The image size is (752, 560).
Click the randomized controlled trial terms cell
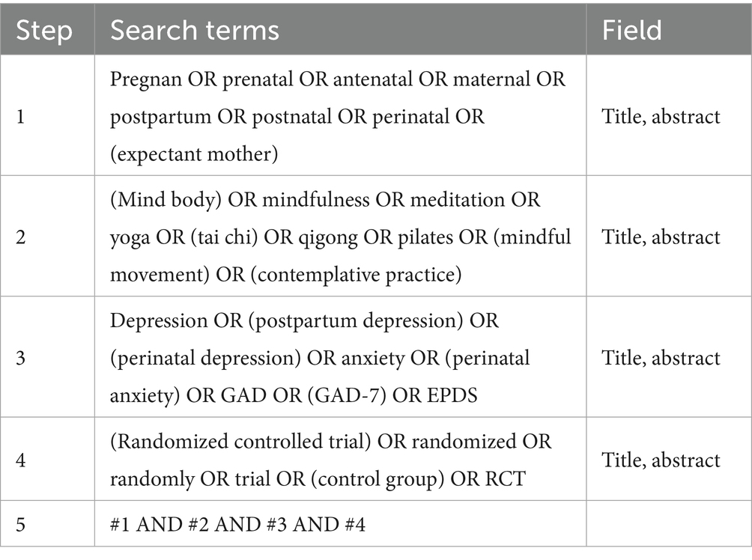coord(339,460)
